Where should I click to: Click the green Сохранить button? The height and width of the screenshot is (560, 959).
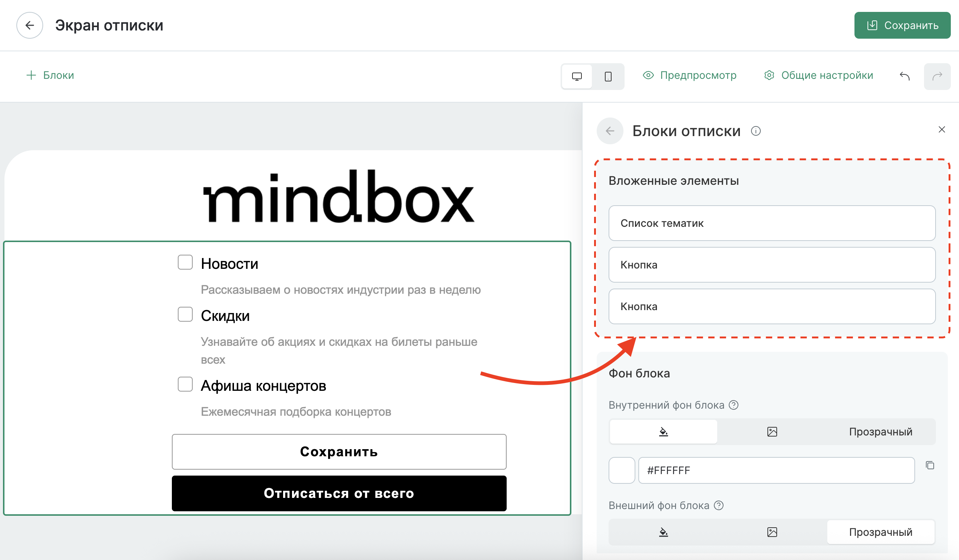(x=902, y=25)
